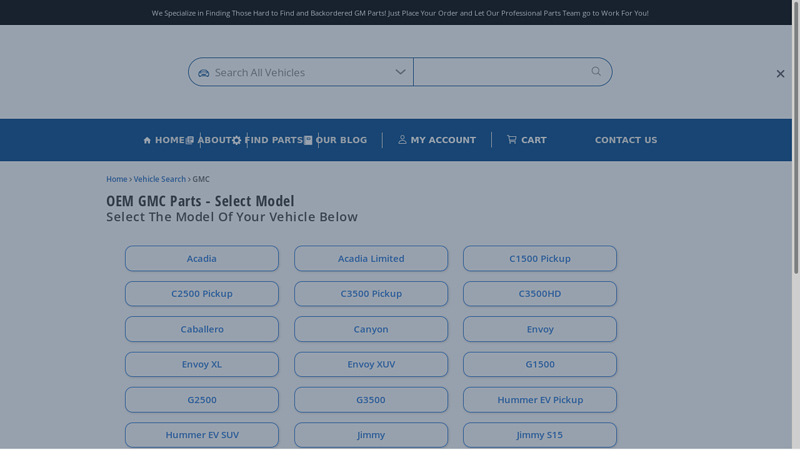Go to Home breadcrumb link
The image size is (800, 450).
(x=116, y=179)
